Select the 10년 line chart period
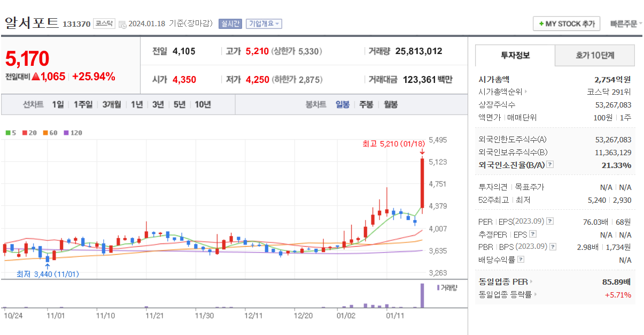Image resolution: width=644 pixels, height=335 pixels. coord(203,104)
